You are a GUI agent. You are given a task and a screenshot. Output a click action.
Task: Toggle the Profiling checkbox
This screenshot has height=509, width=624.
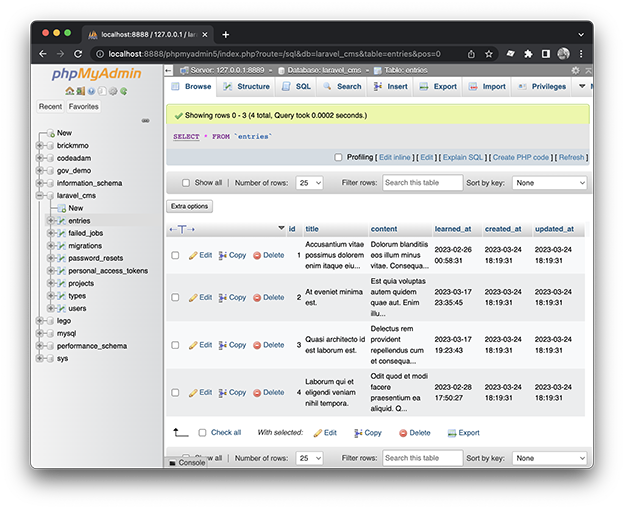pos(338,158)
